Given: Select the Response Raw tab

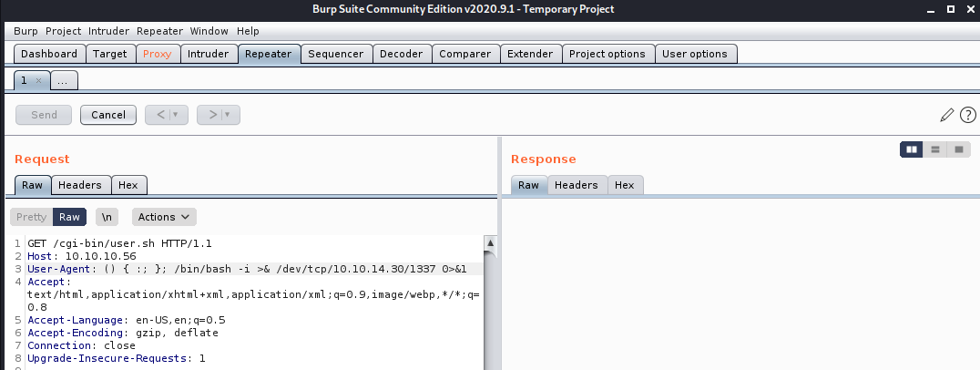Looking at the screenshot, I should [x=529, y=185].
